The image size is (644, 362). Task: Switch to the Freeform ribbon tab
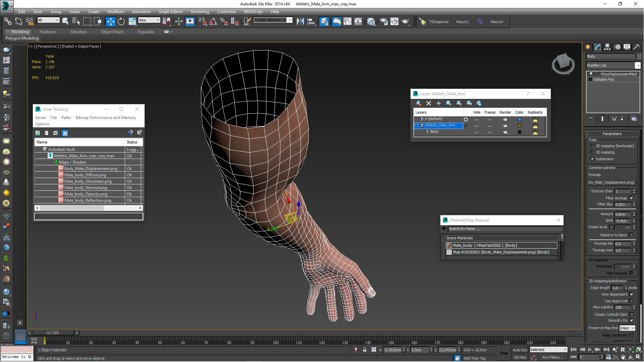(x=47, y=32)
